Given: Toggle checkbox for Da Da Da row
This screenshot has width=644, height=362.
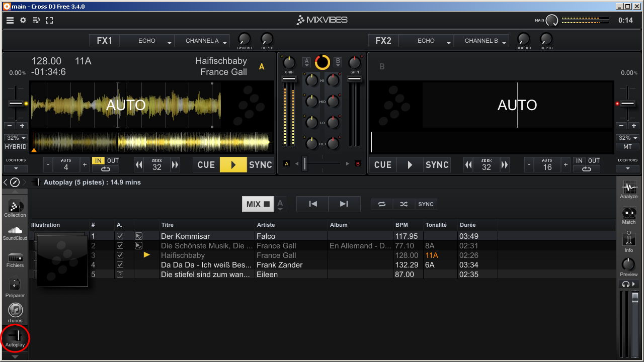Looking at the screenshot, I should click(x=120, y=265).
